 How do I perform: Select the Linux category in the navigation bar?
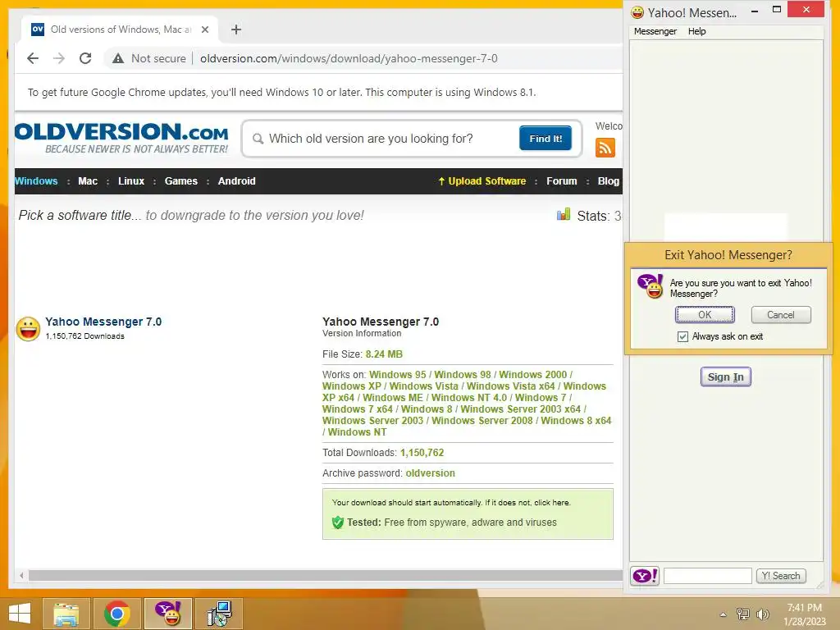click(x=131, y=181)
